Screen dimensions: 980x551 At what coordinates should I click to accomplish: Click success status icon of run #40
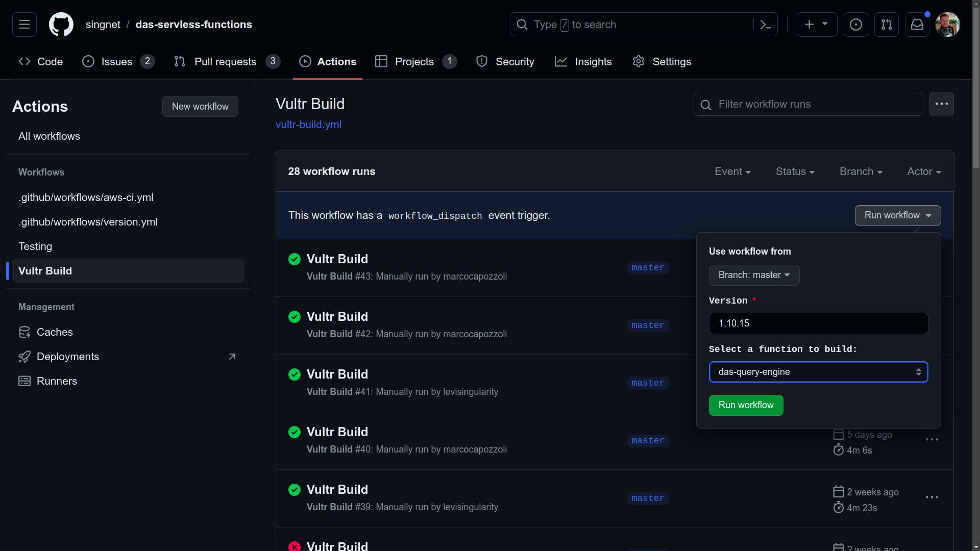[295, 432]
